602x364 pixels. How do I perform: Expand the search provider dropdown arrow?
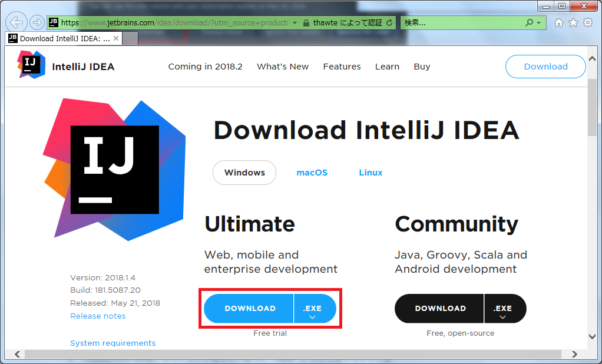pos(538,23)
